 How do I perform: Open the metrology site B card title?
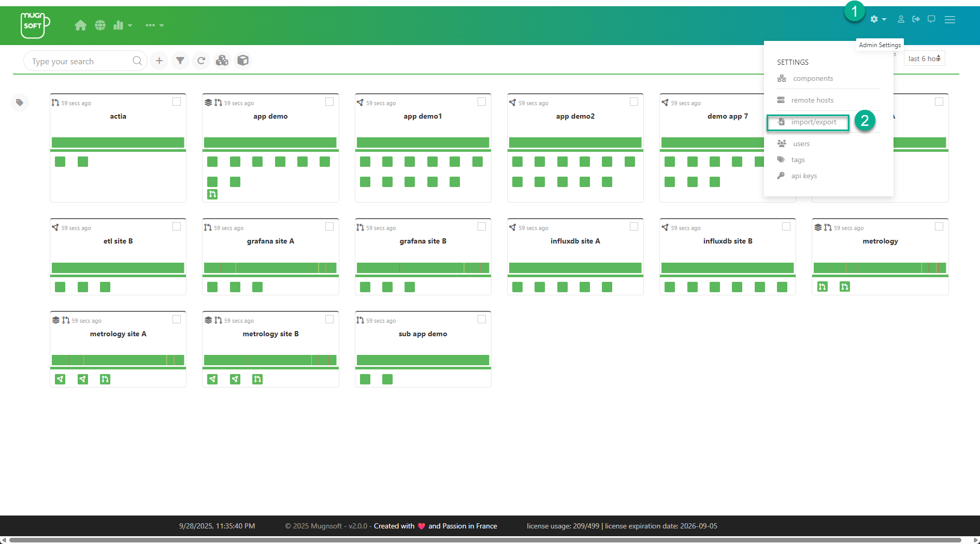270,334
